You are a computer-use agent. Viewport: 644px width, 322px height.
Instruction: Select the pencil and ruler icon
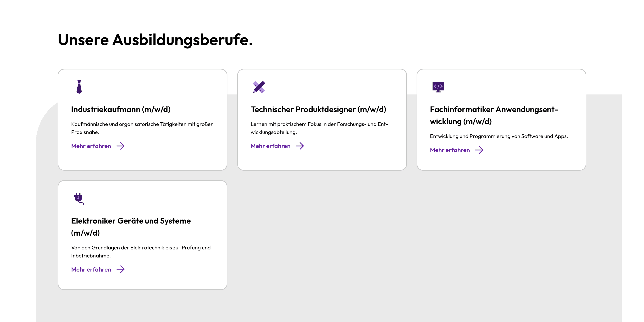258,87
